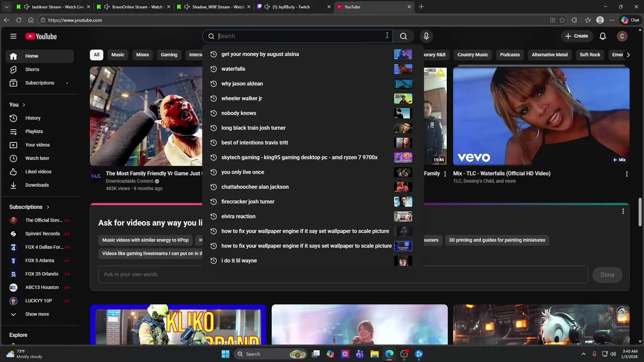Choose suggestion 'get your money by august alsina'

312,54
